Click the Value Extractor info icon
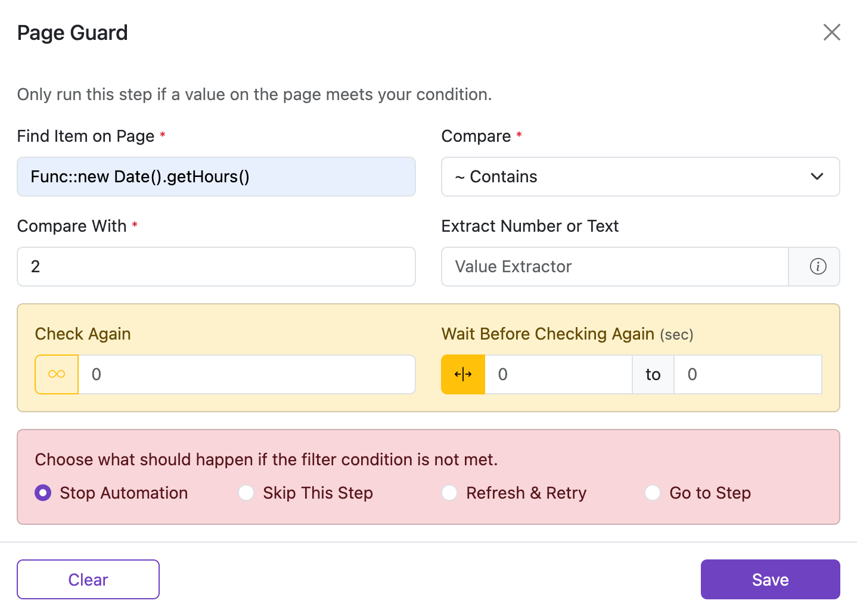The height and width of the screenshot is (616, 857). (x=818, y=266)
